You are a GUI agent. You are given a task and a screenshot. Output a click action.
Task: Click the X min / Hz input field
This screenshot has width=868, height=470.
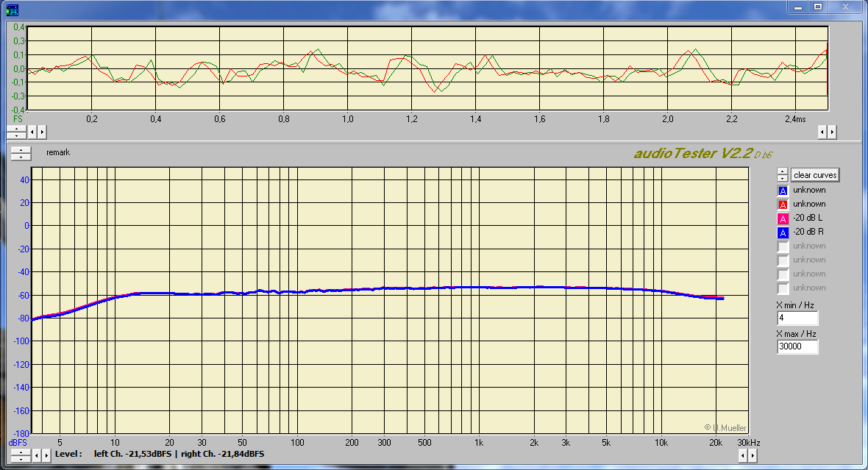click(x=797, y=318)
